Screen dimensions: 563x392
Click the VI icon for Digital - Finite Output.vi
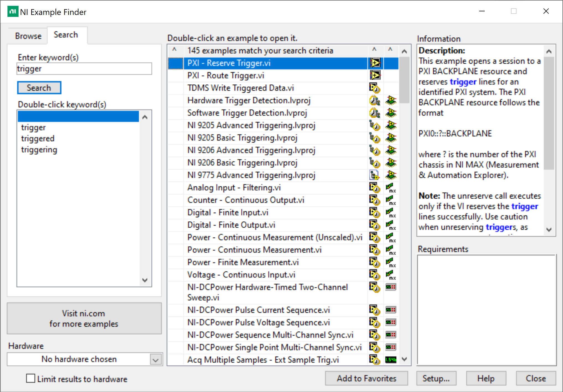tap(375, 225)
